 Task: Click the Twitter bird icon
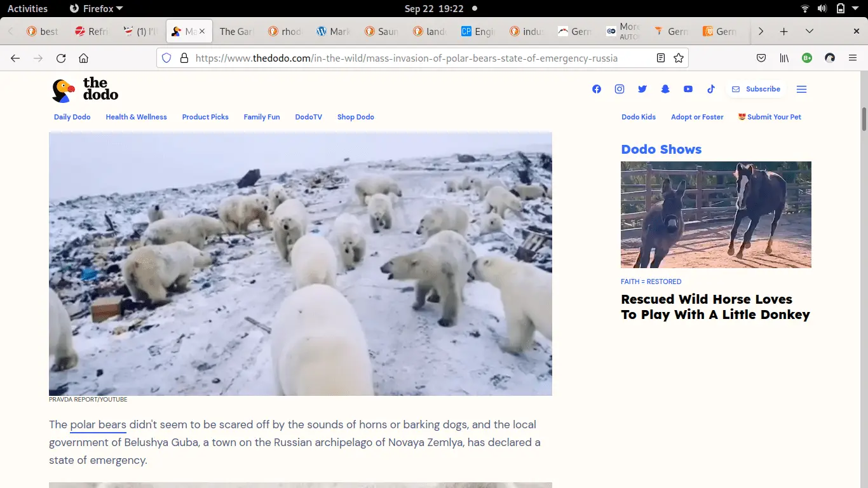(x=642, y=89)
